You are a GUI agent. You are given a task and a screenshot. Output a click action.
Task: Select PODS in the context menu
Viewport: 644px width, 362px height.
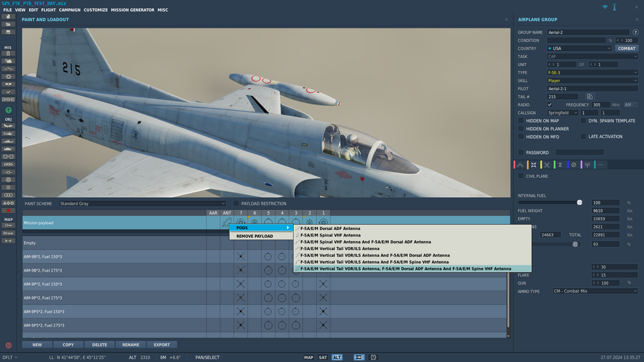pyautogui.click(x=261, y=227)
